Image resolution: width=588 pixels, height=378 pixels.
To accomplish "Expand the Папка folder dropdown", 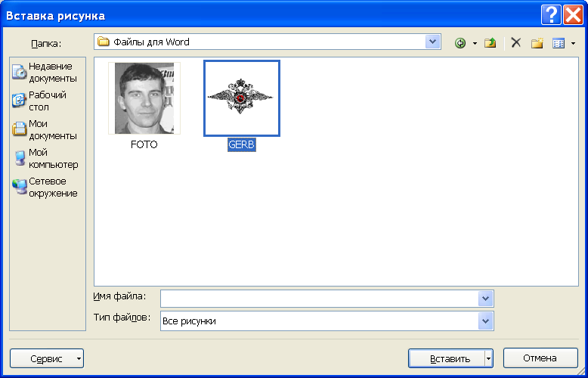I will coord(433,42).
